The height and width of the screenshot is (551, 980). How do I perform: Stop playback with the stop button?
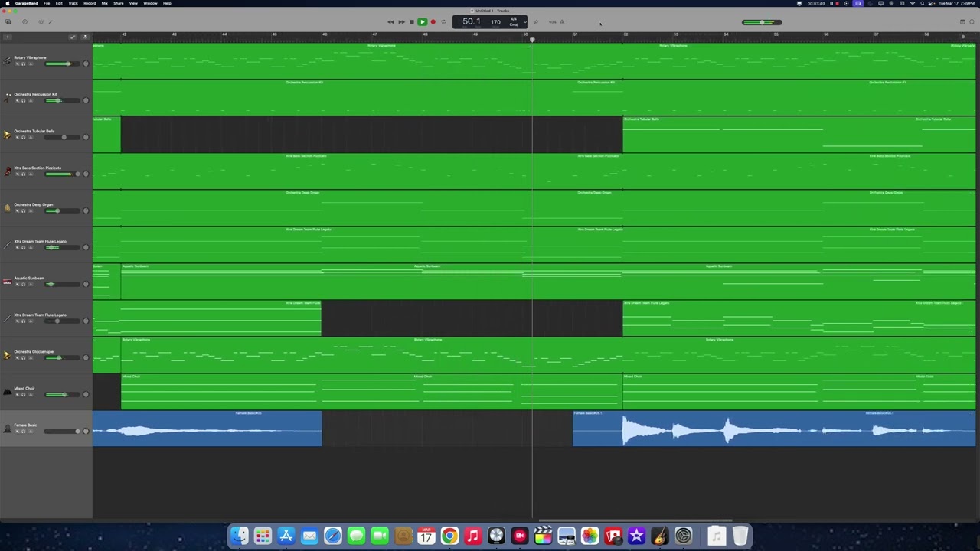coord(412,22)
